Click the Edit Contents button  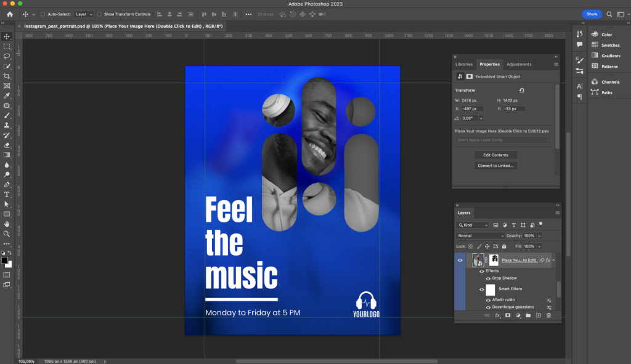495,155
